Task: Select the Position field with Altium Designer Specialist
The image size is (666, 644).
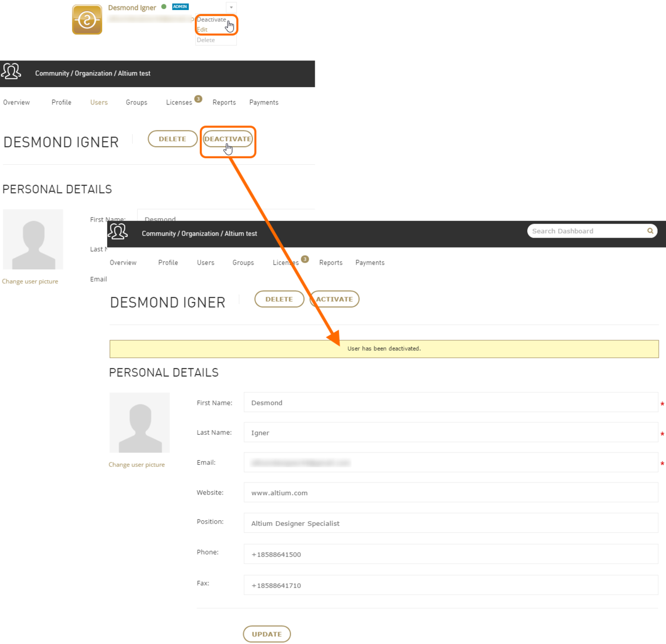Action: (x=450, y=523)
